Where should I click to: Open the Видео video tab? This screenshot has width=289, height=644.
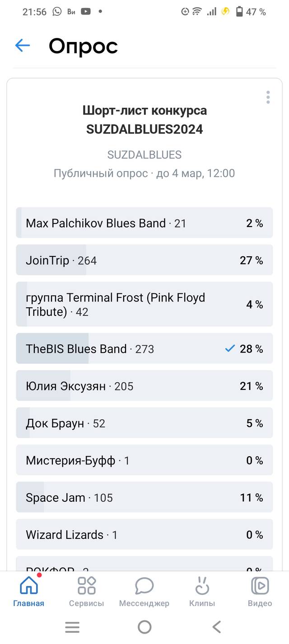pos(260,591)
